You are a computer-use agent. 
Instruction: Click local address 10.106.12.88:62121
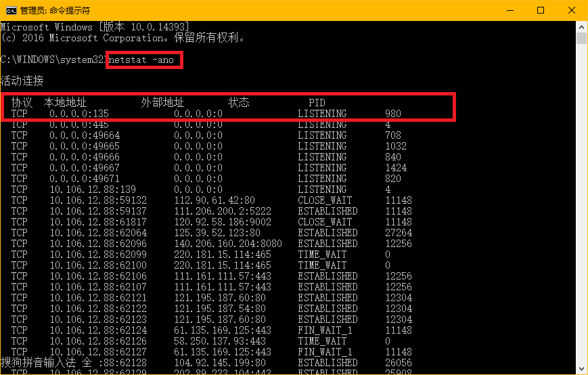(x=98, y=299)
